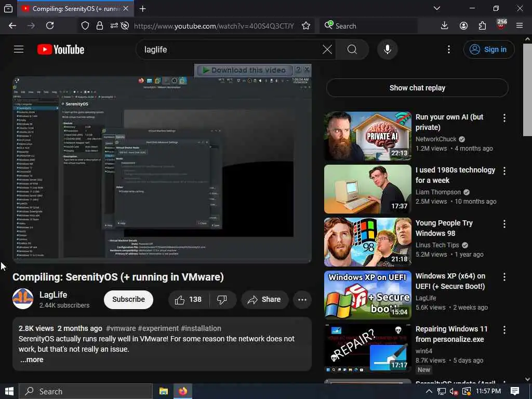Image resolution: width=532 pixels, height=399 pixels.
Task: Open help question mark on download bar
Action: (298, 70)
